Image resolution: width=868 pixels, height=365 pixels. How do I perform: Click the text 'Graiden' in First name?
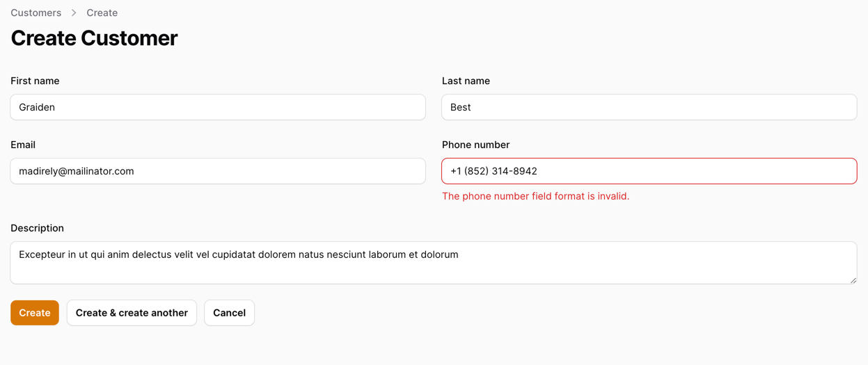point(37,107)
